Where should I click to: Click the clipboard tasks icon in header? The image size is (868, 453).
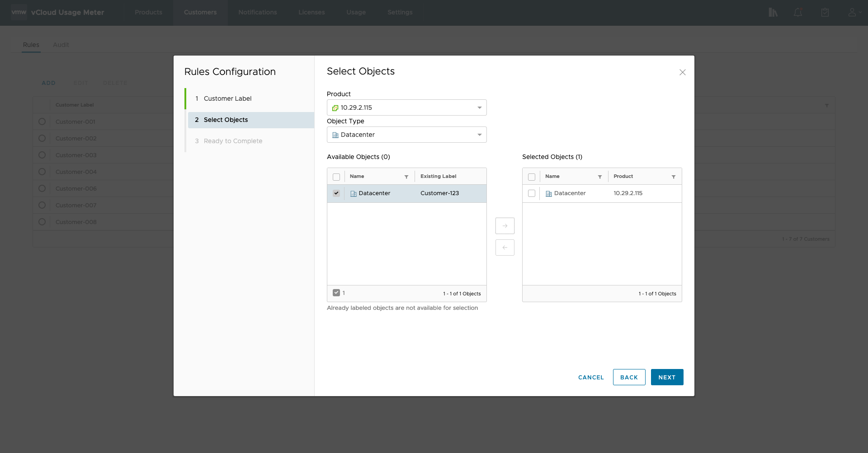(x=825, y=13)
